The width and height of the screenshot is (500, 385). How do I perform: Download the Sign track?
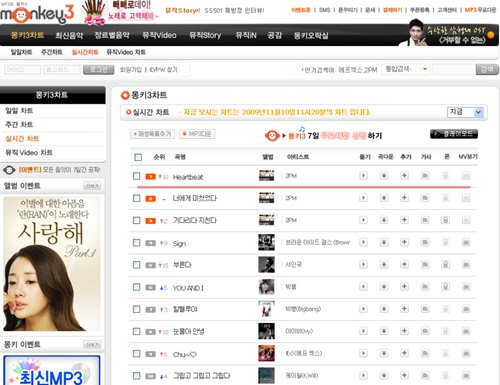tap(384, 242)
